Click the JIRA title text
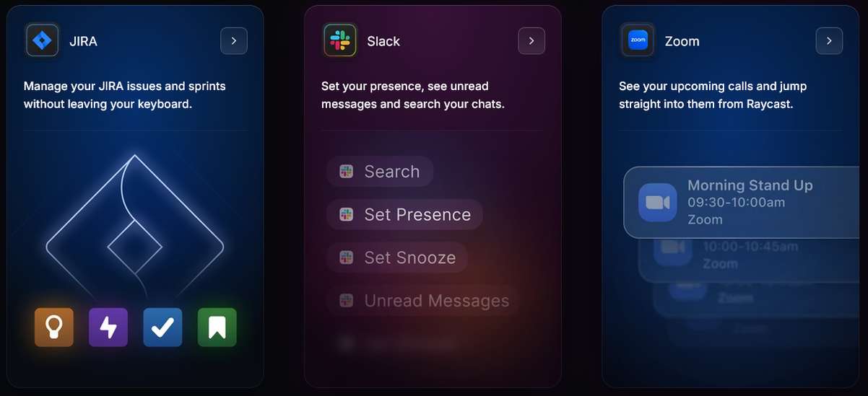 click(x=83, y=41)
